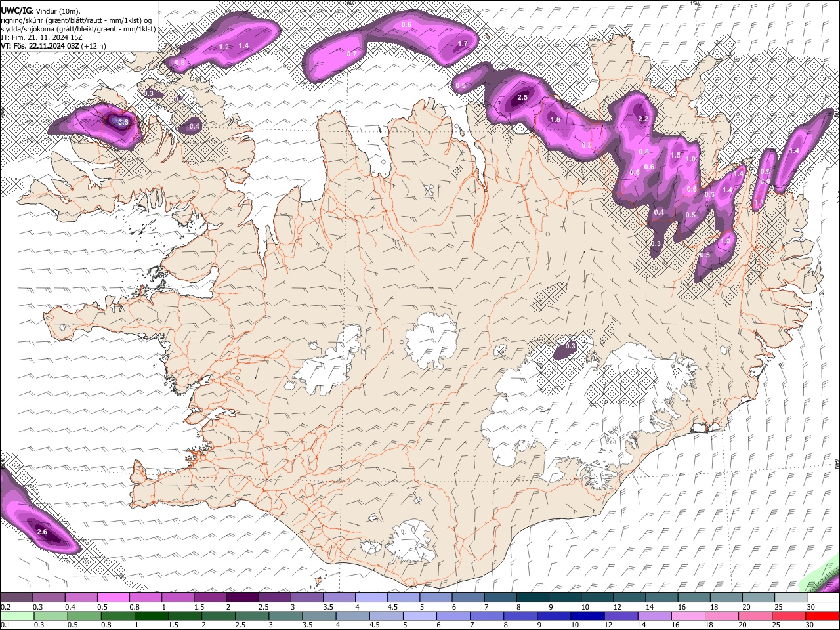Pick the pale green 0.1–0.3 swatch, lower legend
840x630 pixels.
tap(17, 616)
